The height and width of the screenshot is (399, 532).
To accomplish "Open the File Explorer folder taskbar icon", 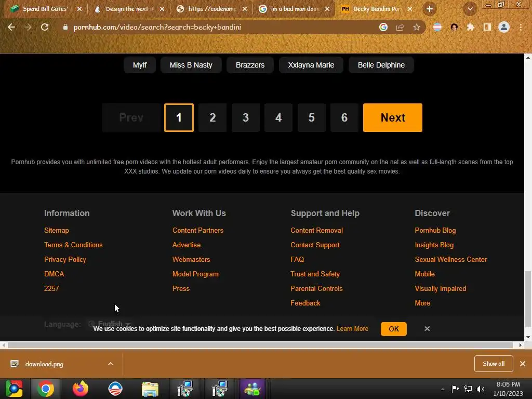I will [150, 389].
